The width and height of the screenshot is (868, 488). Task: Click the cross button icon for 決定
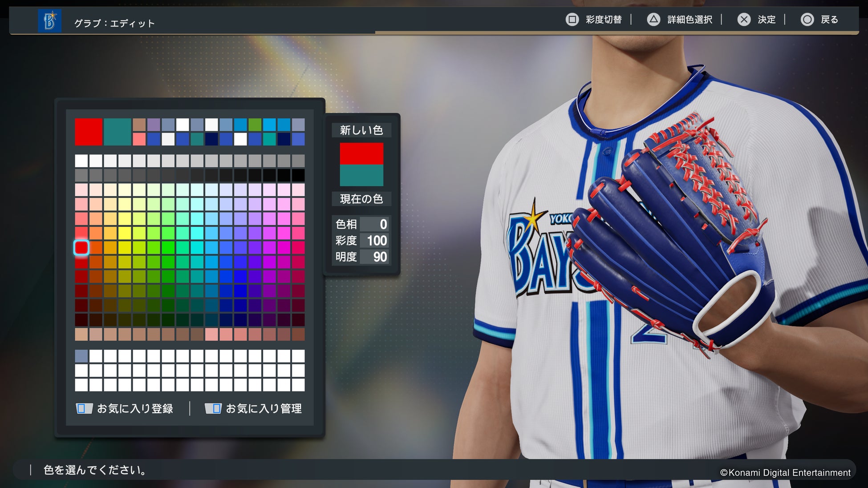744,20
